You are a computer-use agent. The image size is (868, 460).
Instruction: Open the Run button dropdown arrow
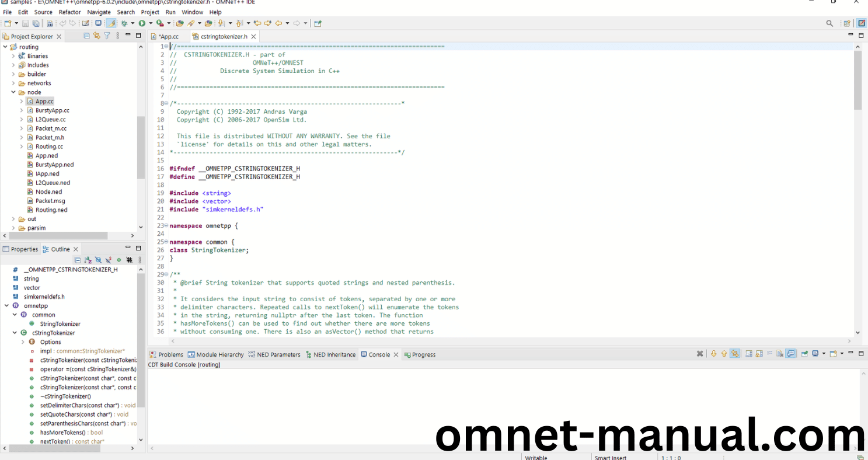150,23
